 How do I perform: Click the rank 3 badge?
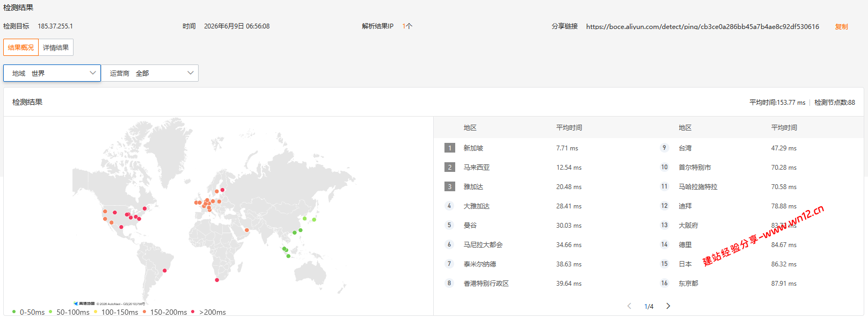click(x=450, y=186)
